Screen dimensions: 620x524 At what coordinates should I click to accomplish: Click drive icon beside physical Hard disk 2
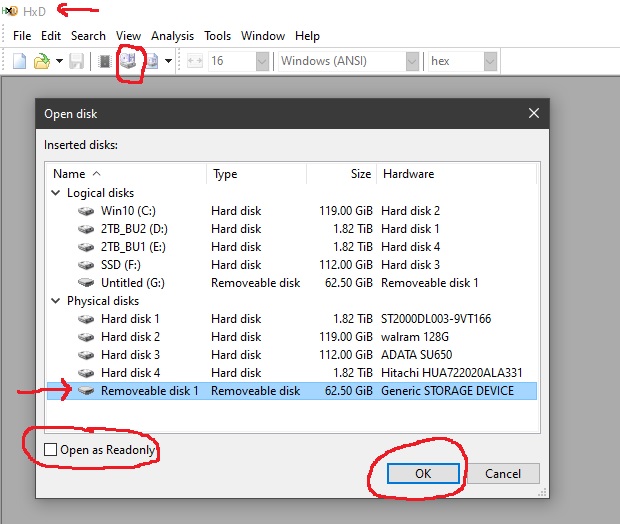tap(86, 337)
